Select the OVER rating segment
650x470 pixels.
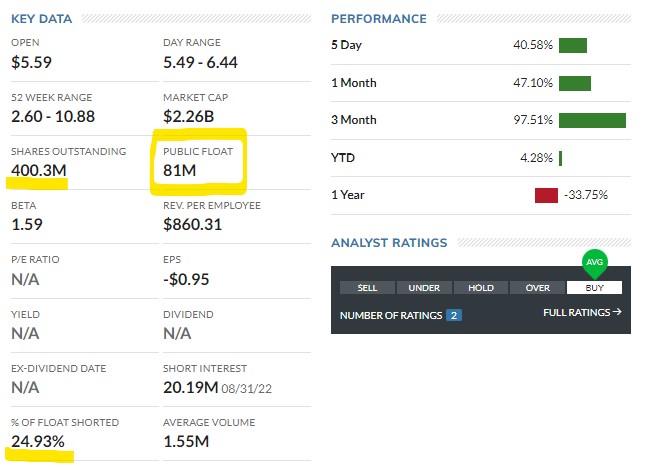click(x=538, y=288)
